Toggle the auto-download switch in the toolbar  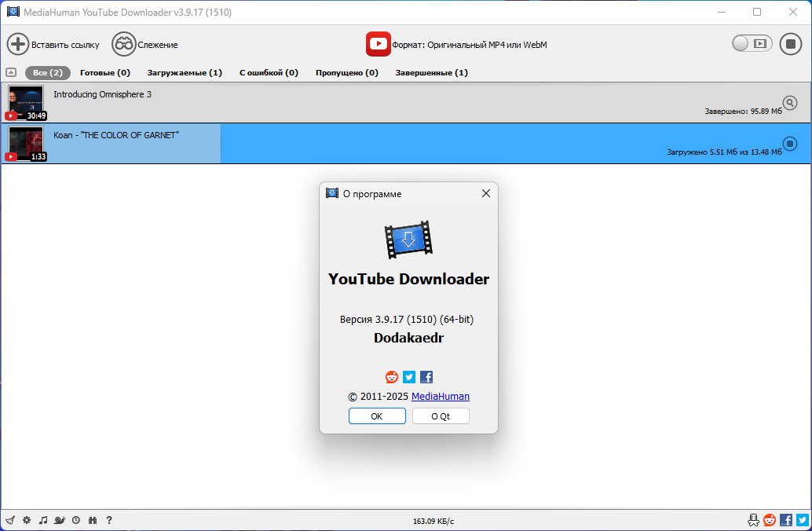(x=752, y=43)
